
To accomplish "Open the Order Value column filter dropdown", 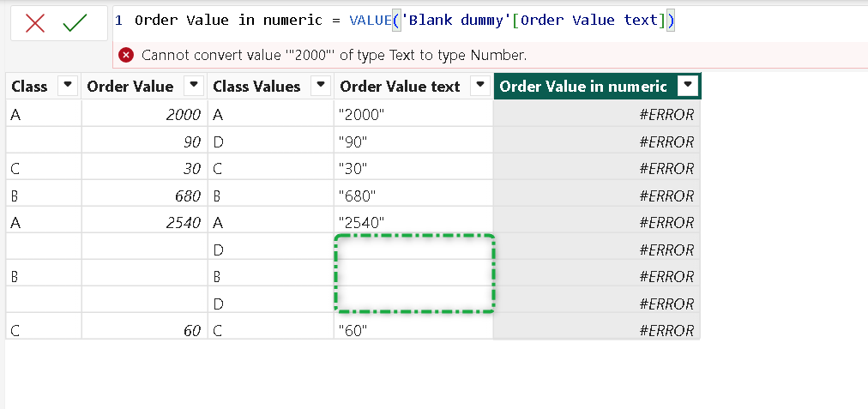I will (194, 86).
